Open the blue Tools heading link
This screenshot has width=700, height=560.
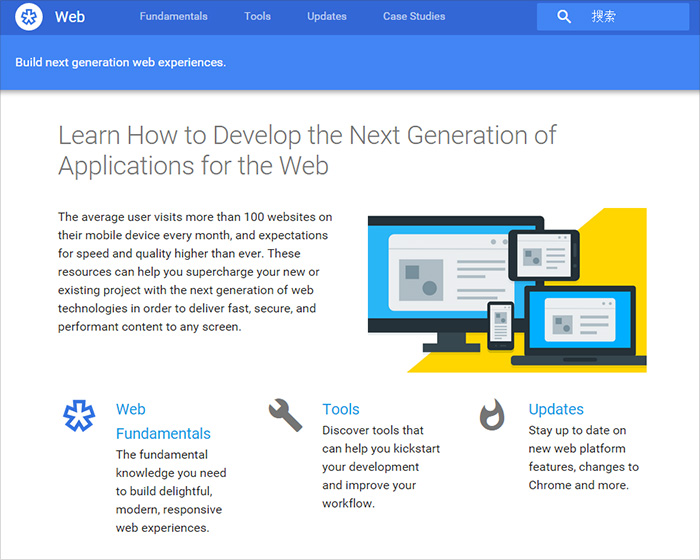[341, 409]
